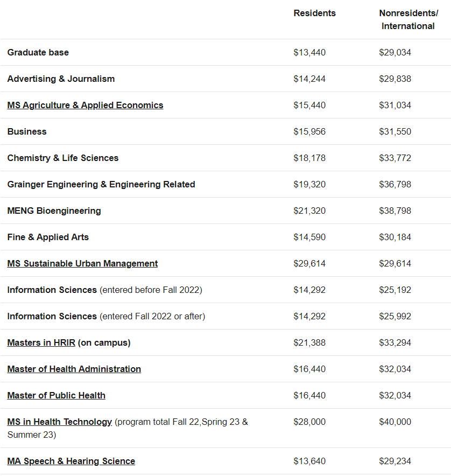The image size is (451, 476).
Task: Open the MS Agriculture & Applied Economics link
Action: (x=85, y=106)
